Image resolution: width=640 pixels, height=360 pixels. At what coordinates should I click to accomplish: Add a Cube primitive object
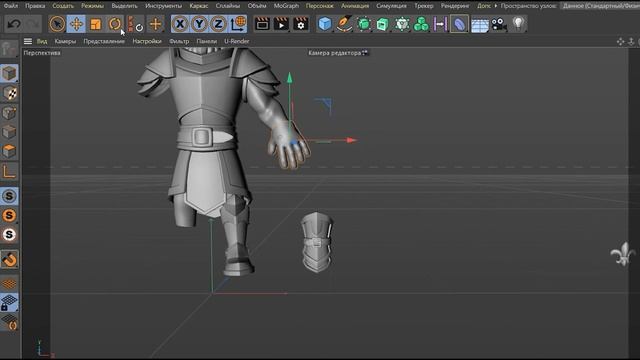click(x=325, y=24)
